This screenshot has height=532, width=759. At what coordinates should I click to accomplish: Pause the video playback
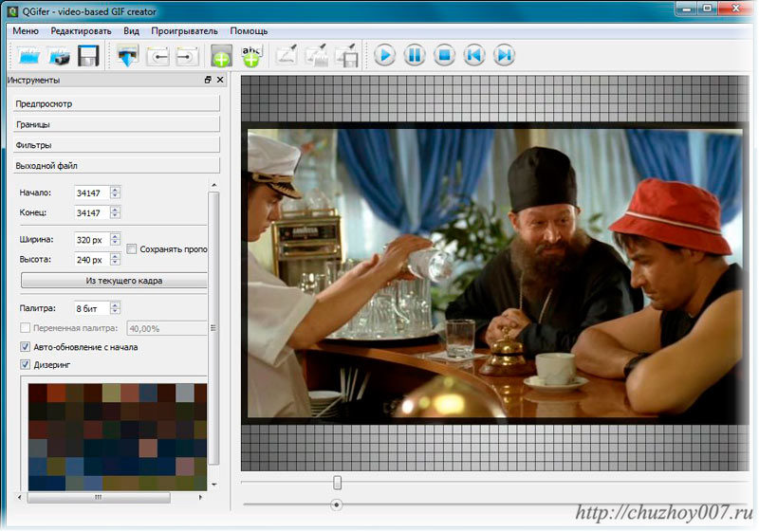pyautogui.click(x=415, y=55)
